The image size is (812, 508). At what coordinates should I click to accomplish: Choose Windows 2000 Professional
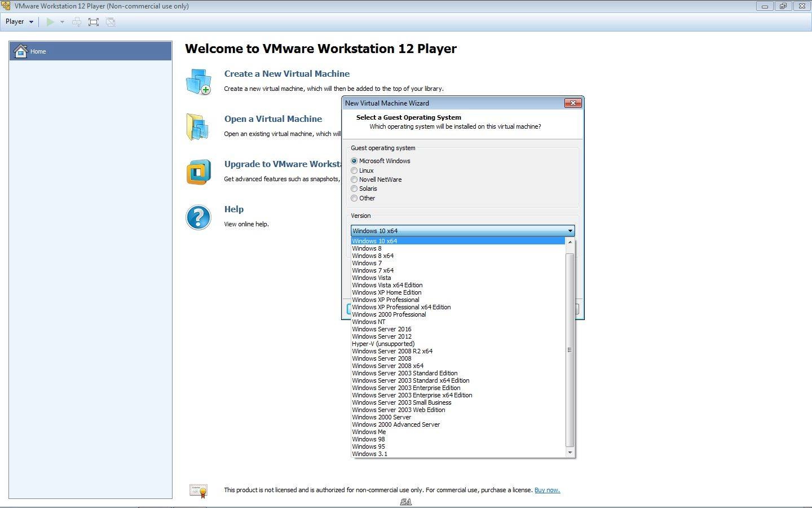tap(458, 314)
